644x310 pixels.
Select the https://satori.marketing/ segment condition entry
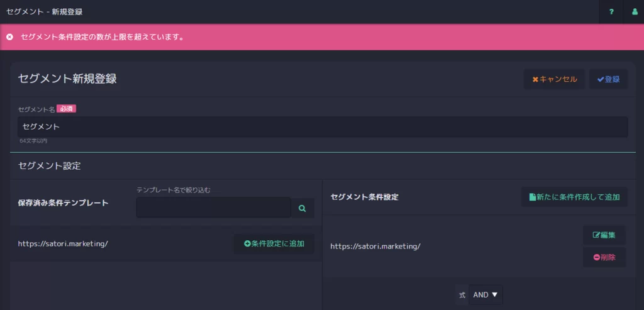(x=375, y=246)
